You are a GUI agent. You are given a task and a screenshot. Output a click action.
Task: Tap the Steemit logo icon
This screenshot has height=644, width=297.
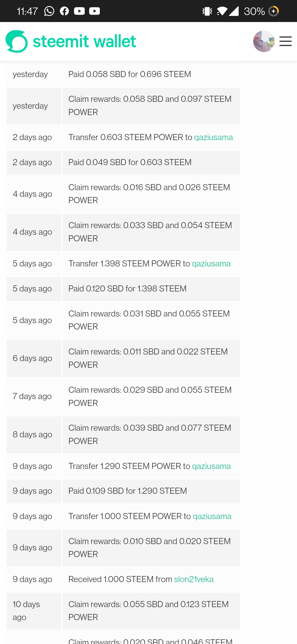pyautogui.click(x=16, y=41)
